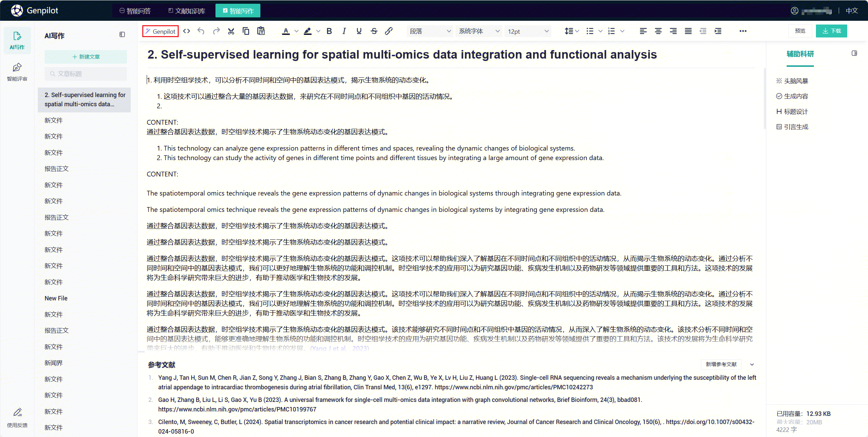The image size is (868, 437).
Task: Switch to 智能问答 tab
Action: pyautogui.click(x=135, y=11)
